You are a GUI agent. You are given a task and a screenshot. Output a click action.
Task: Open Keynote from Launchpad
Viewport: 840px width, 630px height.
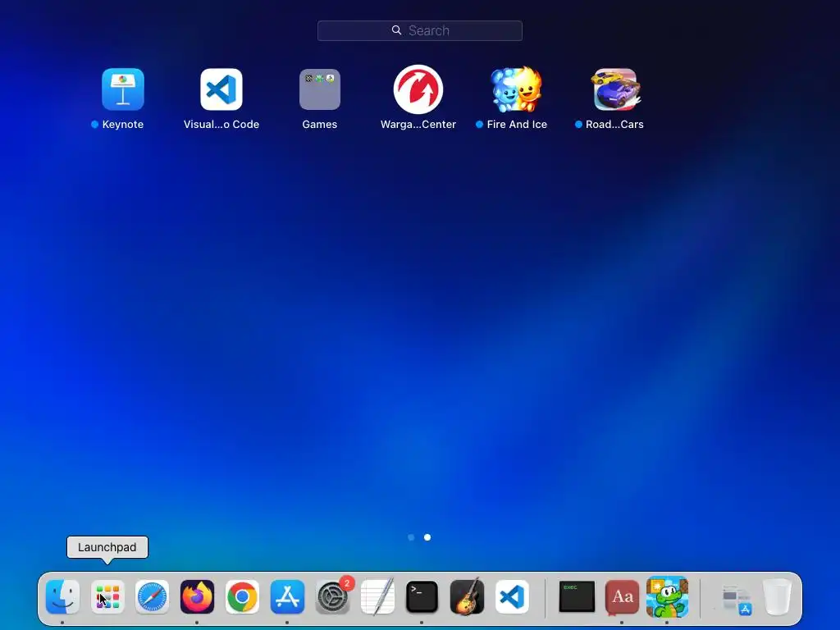[123, 89]
